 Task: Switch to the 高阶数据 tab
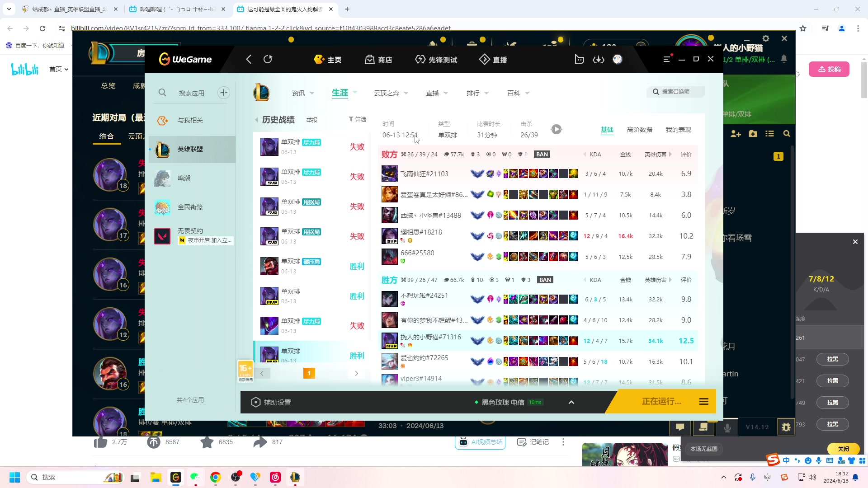pos(639,130)
